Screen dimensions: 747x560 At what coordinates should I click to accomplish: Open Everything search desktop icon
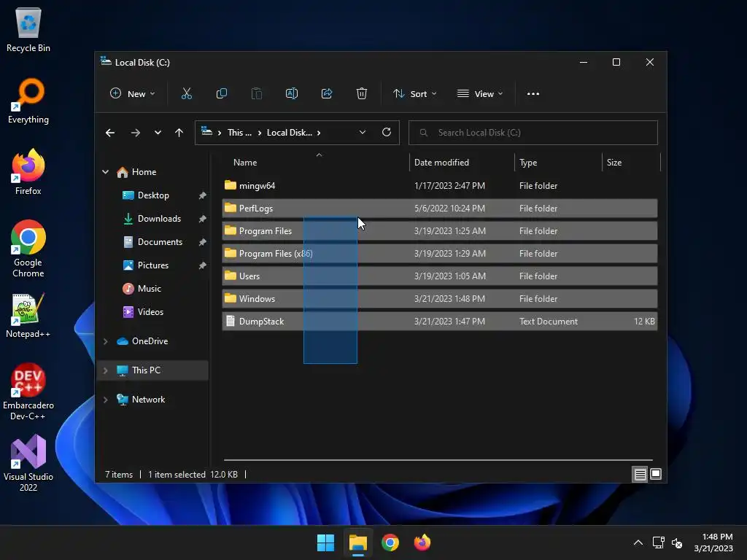point(28,101)
